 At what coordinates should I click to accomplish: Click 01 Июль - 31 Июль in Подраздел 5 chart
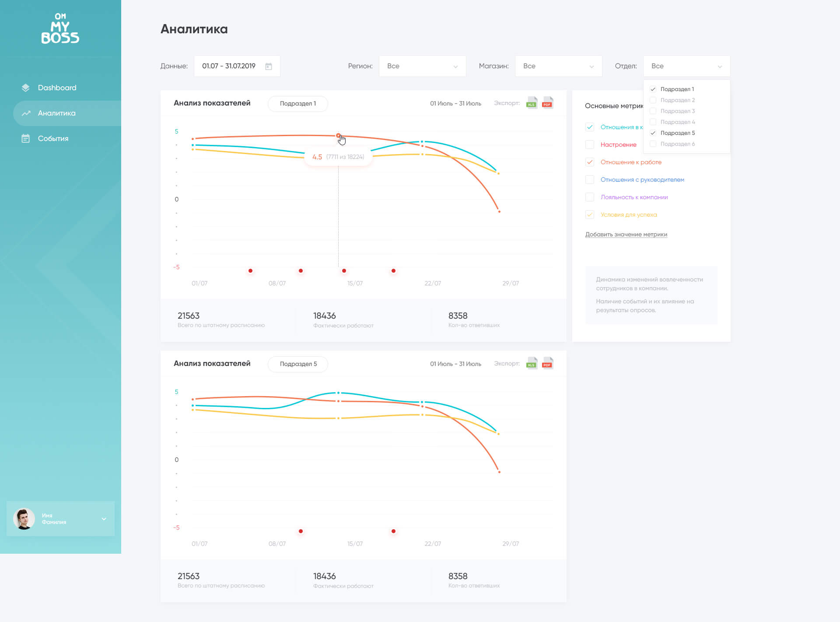(x=455, y=364)
